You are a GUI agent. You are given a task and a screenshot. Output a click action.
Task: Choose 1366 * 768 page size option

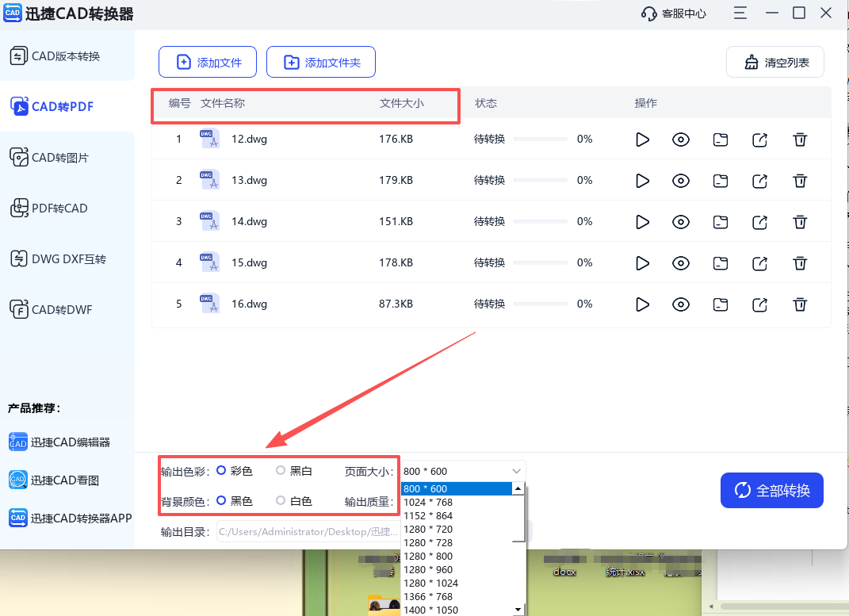pos(457,597)
